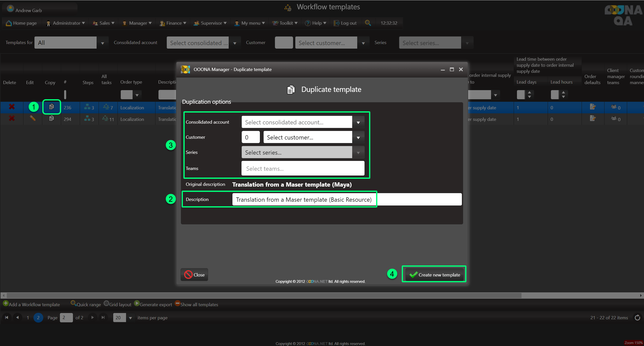The height and width of the screenshot is (346, 644).
Task: Click the horizontal scrollbar below the grid
Action: [x=264, y=295]
